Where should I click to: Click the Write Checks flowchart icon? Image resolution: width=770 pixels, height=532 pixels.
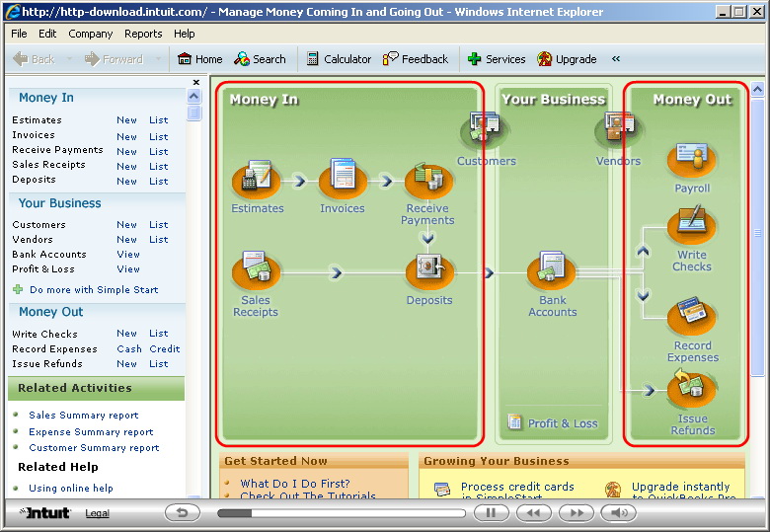click(691, 226)
